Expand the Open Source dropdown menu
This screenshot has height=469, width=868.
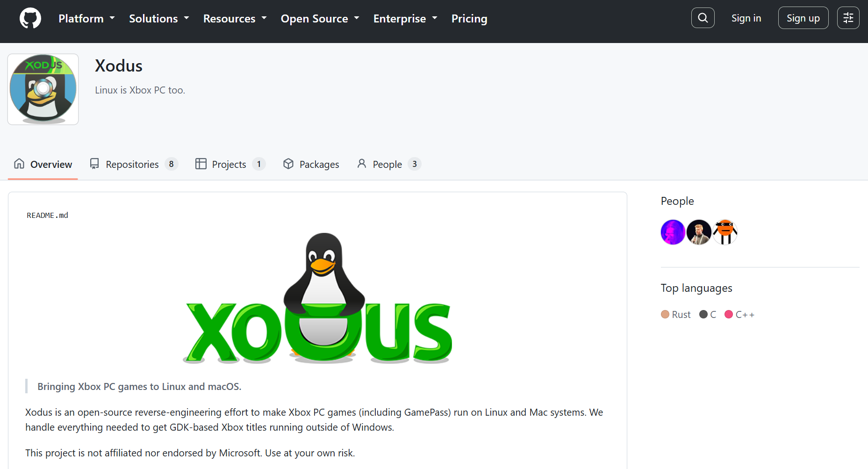coord(320,19)
